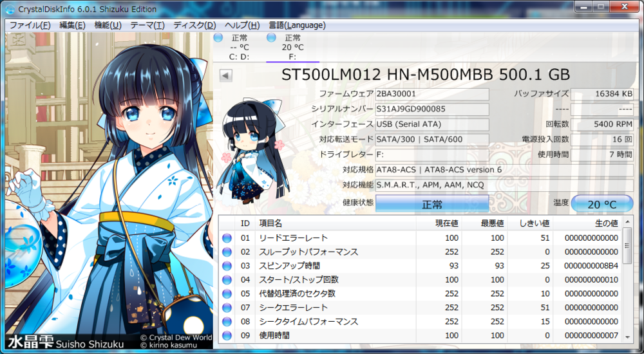Open the 言語(Language) menu
The width and height of the screenshot is (644, 354).
pos(297,25)
